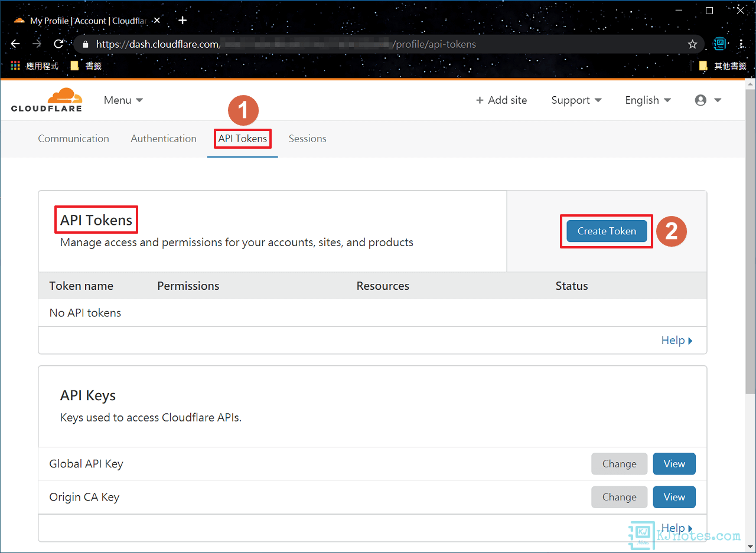
Task: Reload the page
Action: 58,44
